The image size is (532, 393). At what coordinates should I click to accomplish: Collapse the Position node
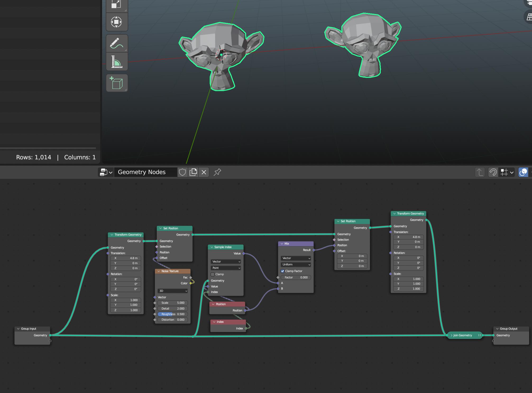coord(213,304)
